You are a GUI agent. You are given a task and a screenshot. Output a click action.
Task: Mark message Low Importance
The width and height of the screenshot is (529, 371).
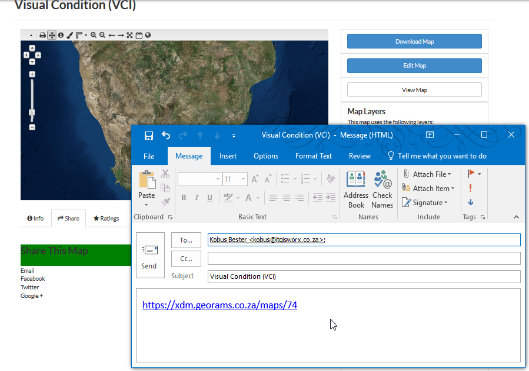(470, 202)
